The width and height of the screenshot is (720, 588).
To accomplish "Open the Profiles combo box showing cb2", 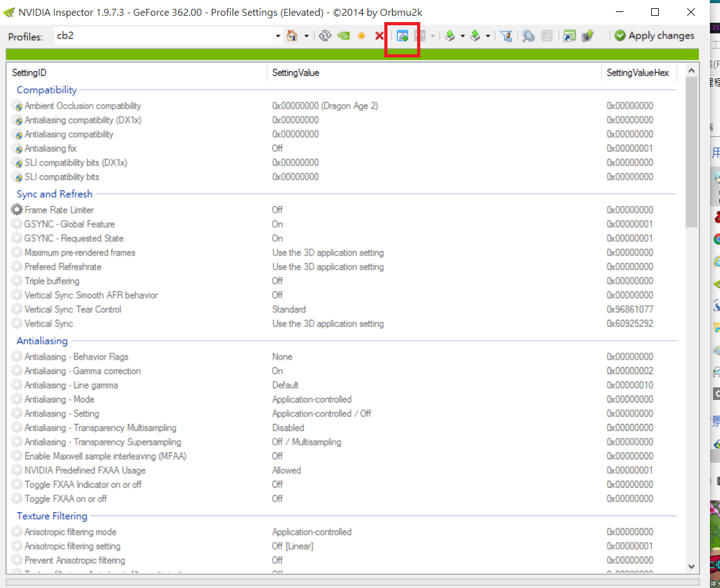I will 168,36.
